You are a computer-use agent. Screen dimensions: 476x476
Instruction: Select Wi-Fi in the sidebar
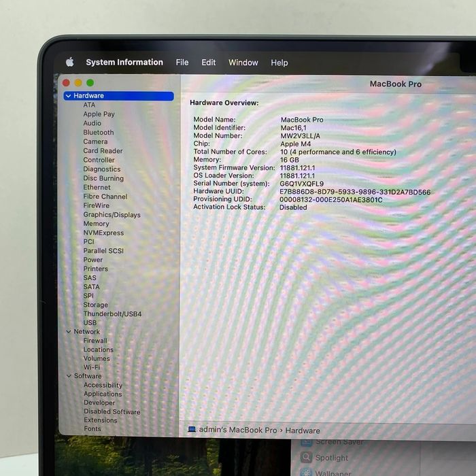pos(92,367)
